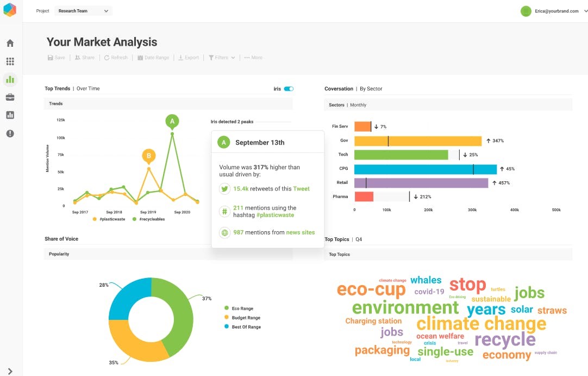Click the alerts exclamation icon in sidebar
The height and width of the screenshot is (376, 588).
[10, 133]
